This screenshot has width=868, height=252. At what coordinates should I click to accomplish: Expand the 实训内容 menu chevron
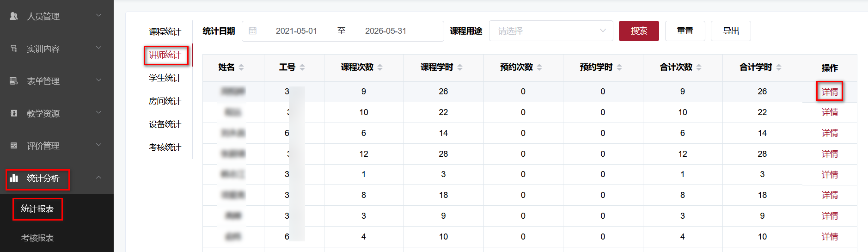point(98,48)
